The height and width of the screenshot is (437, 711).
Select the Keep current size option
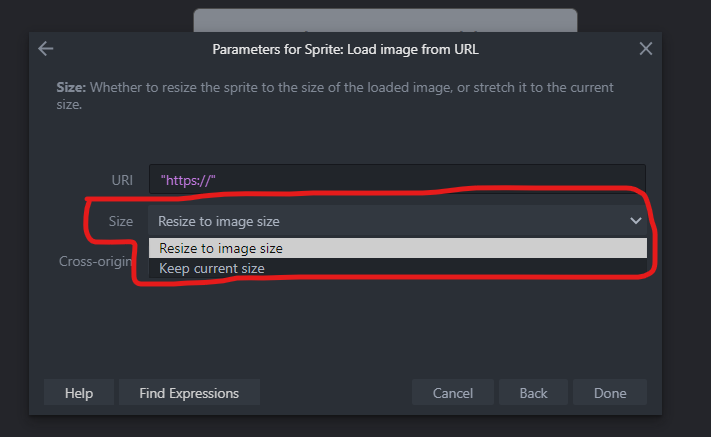[x=398, y=268]
